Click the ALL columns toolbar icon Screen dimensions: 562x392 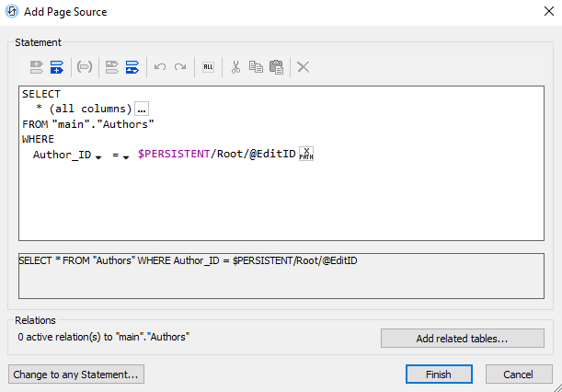(208, 67)
